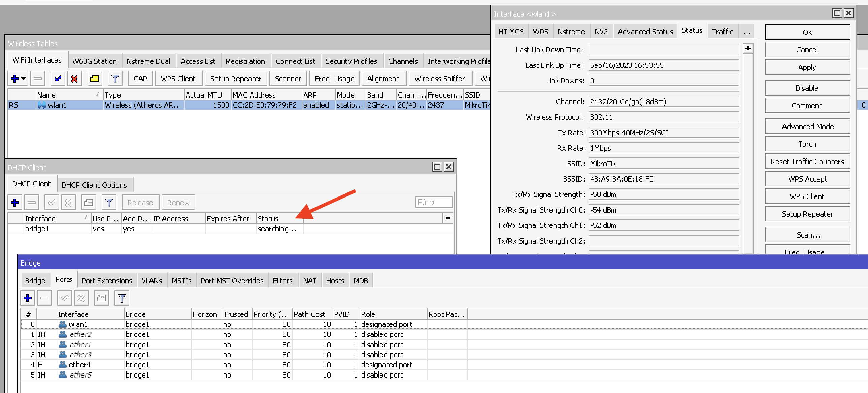The width and height of the screenshot is (868, 393).
Task: Click the ether2 port icon in Bridge Ports
Action: tap(62, 334)
